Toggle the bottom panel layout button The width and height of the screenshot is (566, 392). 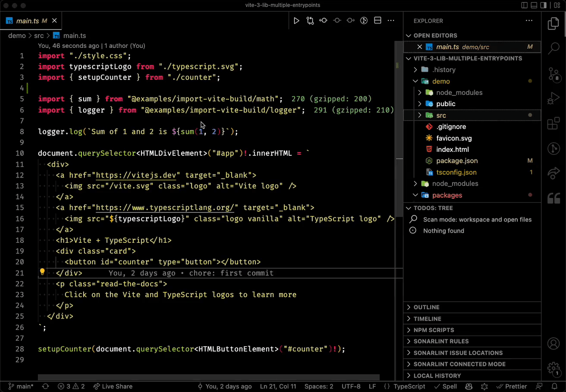[x=534, y=5]
